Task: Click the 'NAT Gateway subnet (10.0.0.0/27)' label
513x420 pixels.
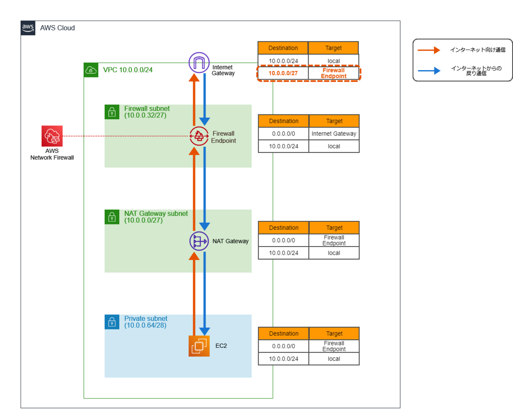Action: pos(156,217)
